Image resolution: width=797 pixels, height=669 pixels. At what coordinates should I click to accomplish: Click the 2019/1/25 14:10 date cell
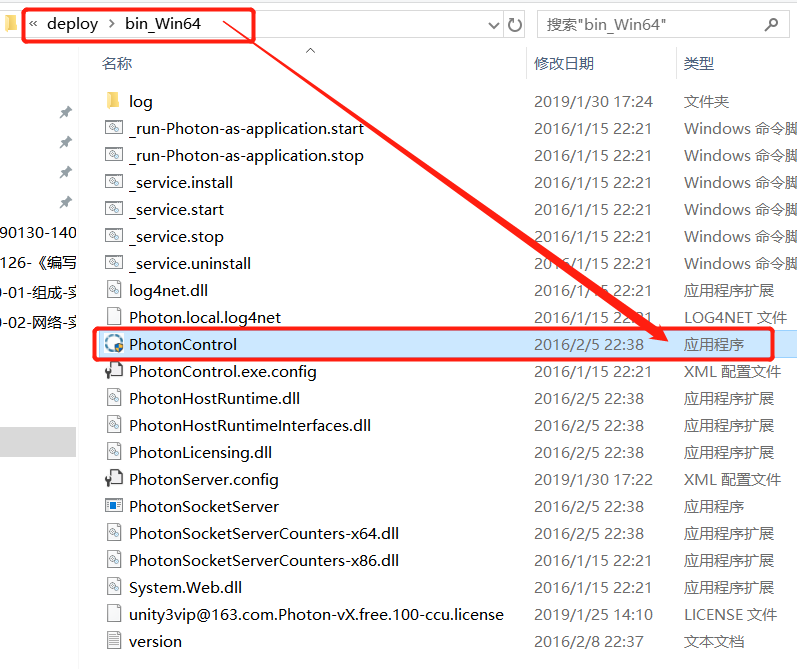click(x=593, y=615)
